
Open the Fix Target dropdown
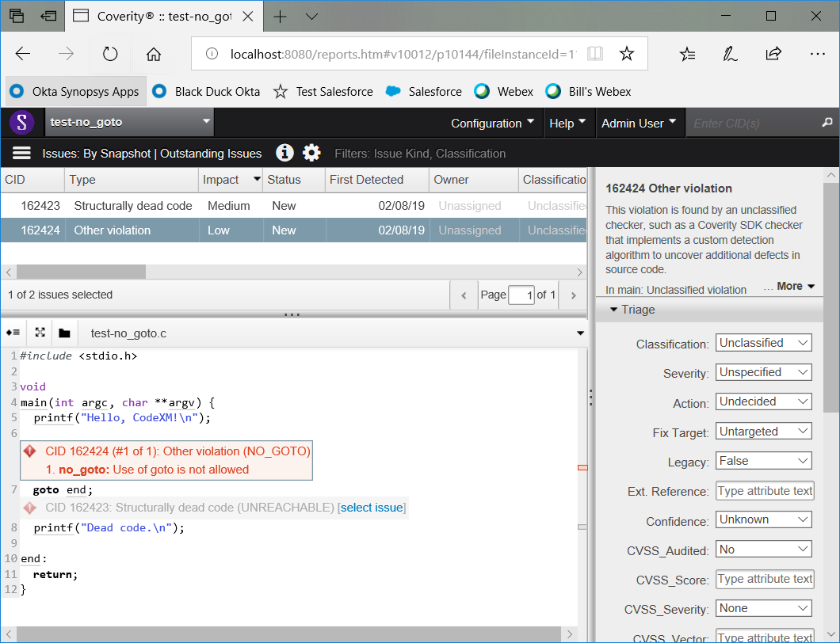click(763, 432)
